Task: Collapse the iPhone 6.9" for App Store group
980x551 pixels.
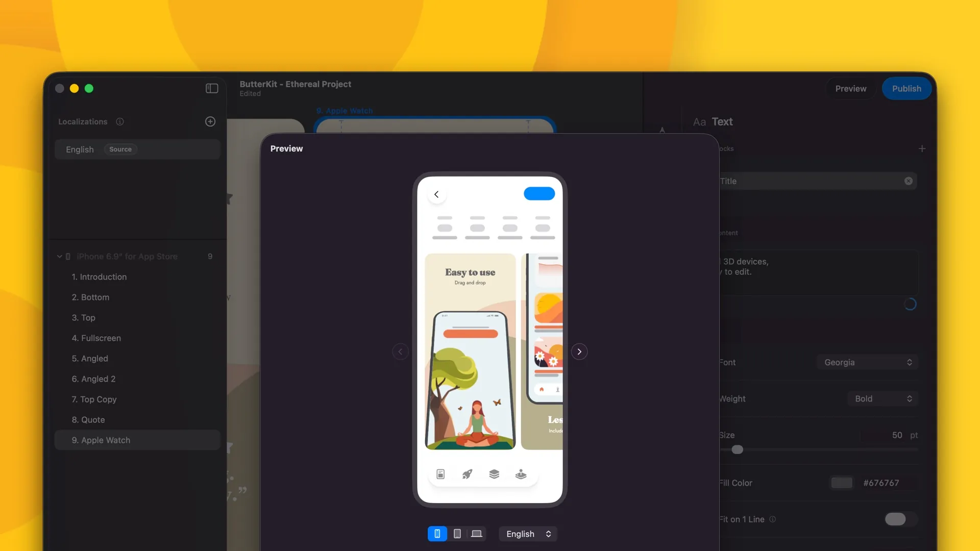Action: [x=59, y=256]
